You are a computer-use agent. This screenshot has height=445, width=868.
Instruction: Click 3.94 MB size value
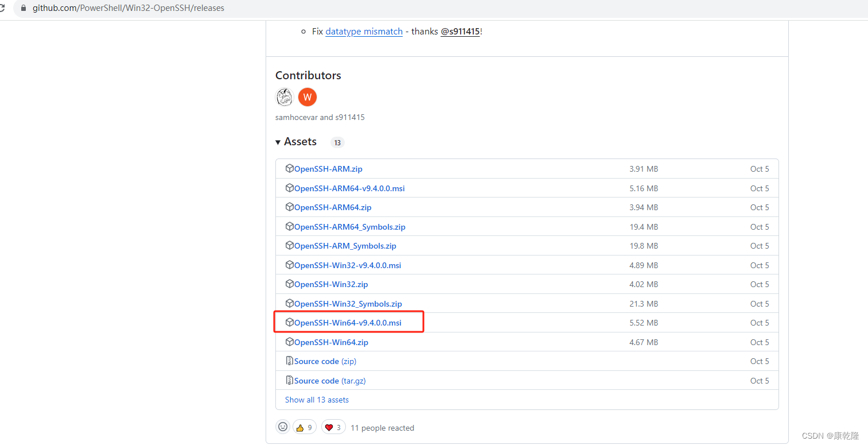click(x=644, y=207)
